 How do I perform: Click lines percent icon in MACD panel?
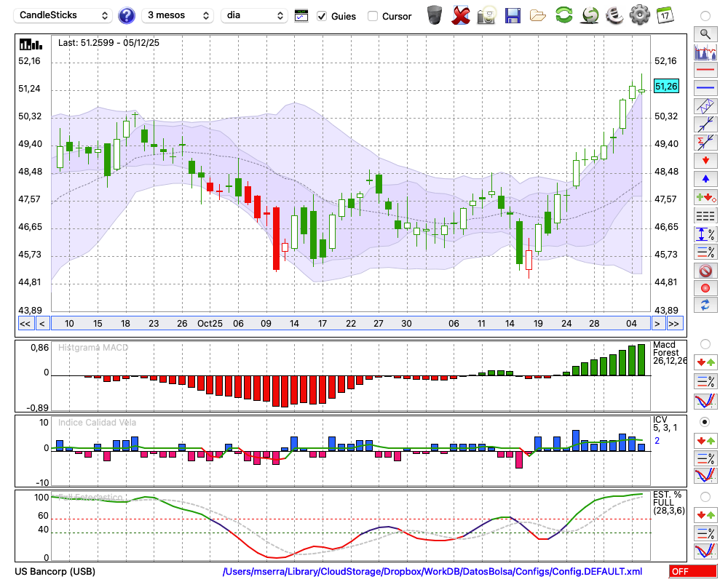(x=705, y=381)
